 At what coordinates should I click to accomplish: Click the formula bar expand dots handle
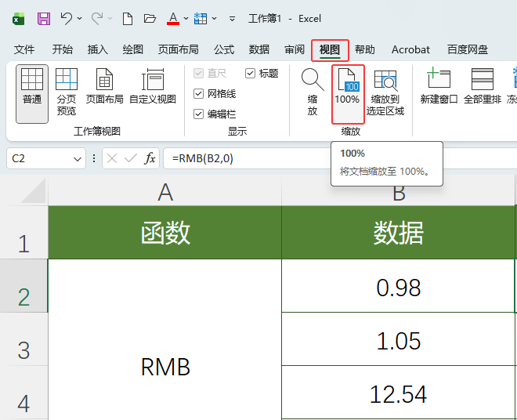click(94, 159)
